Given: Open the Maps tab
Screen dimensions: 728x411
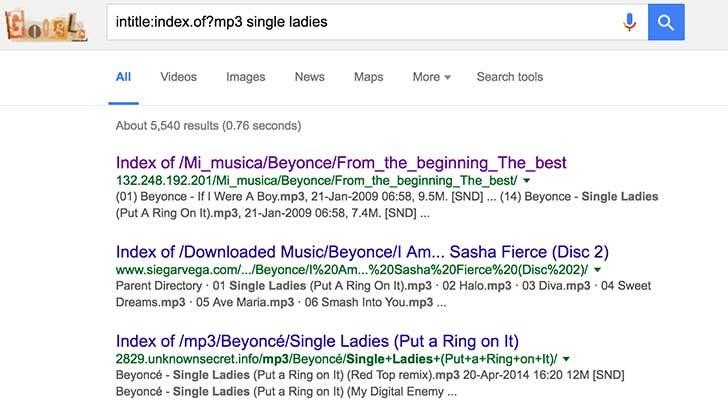Looking at the screenshot, I should click(369, 77).
